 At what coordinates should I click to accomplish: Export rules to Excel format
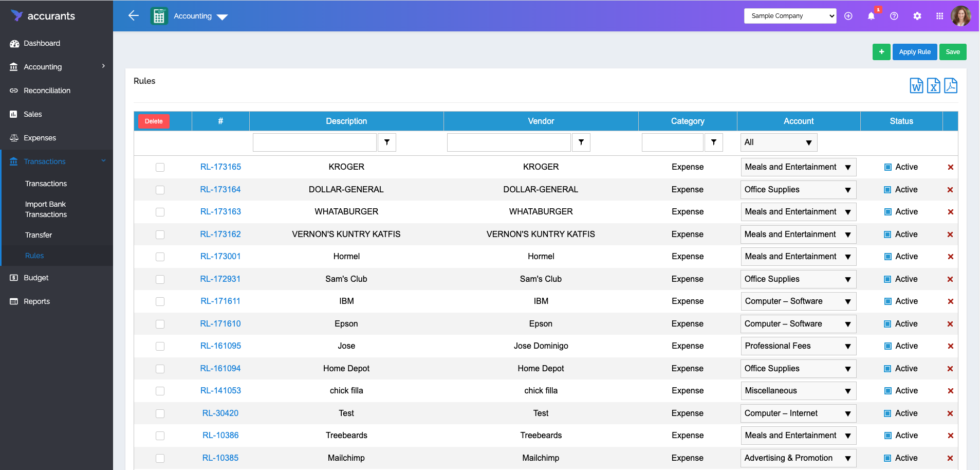click(x=934, y=86)
